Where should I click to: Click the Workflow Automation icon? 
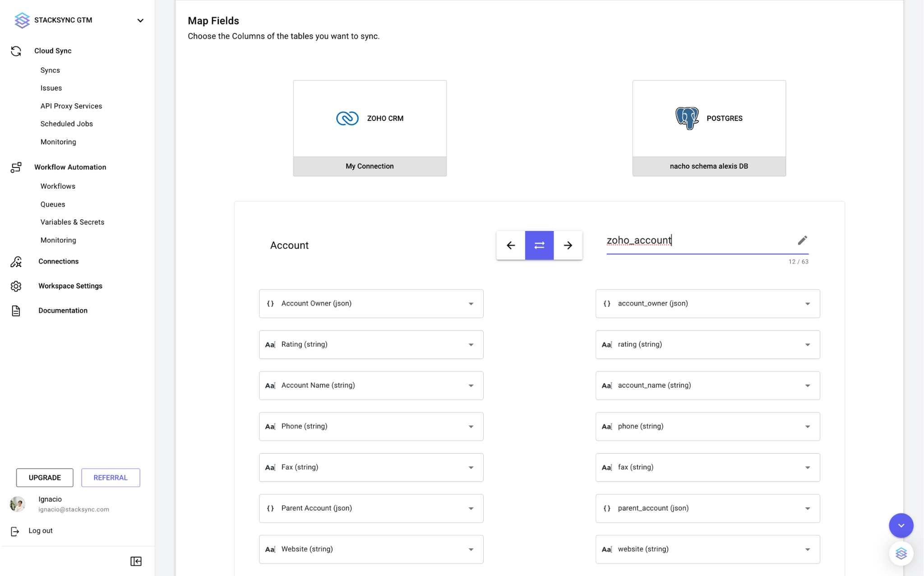(x=16, y=167)
